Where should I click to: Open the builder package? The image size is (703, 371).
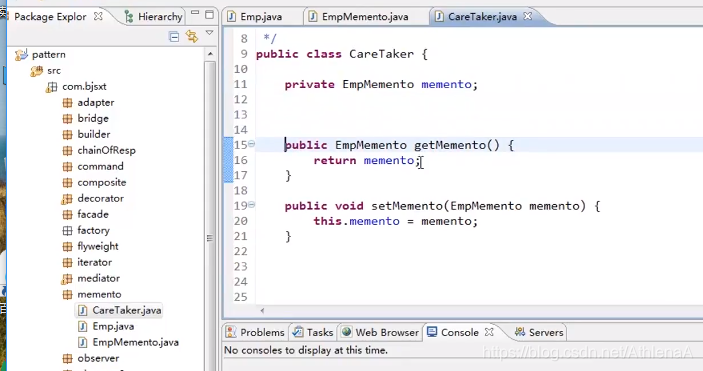[94, 135]
